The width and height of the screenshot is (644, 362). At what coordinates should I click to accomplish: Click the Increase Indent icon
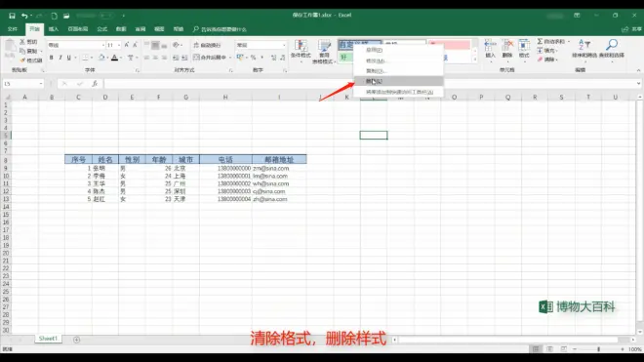coord(184,58)
